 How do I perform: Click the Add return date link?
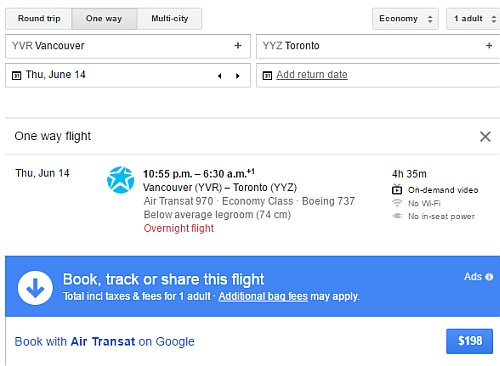pos(312,75)
